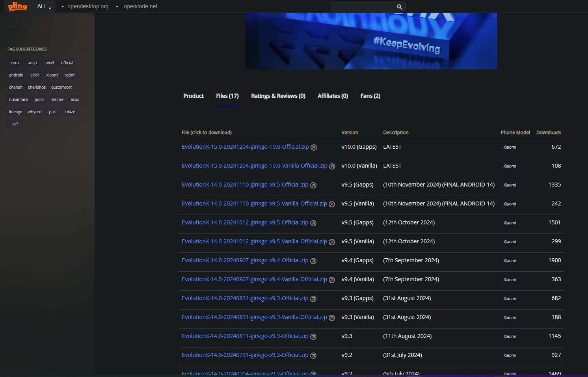Download EvolutionX-15.0-20241204-ginkgo-10.0-Vanilla-Official.zip
This screenshot has height=377, width=588.
255,166
